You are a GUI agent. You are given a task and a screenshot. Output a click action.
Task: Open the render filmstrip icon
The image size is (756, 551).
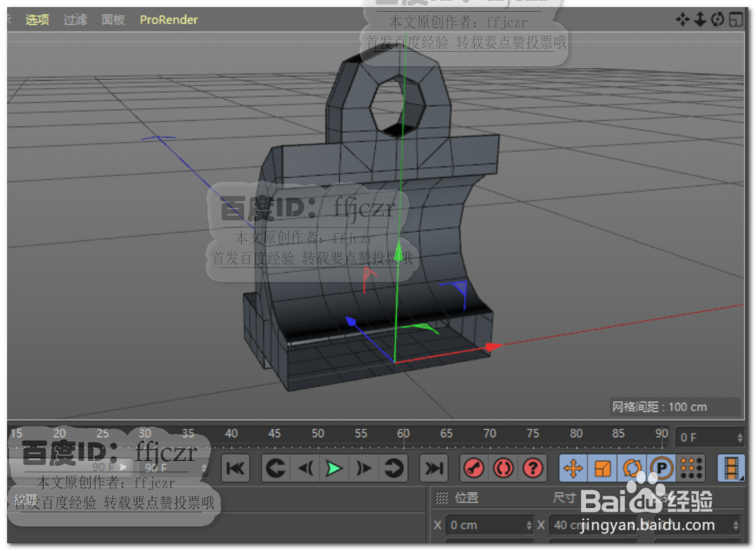[x=730, y=469]
